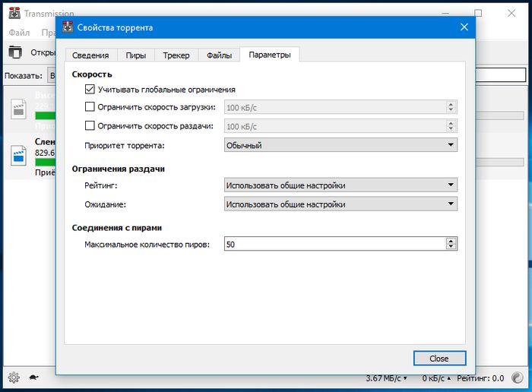Enable "Ограничить скорость раздачи" checkbox

coord(90,126)
